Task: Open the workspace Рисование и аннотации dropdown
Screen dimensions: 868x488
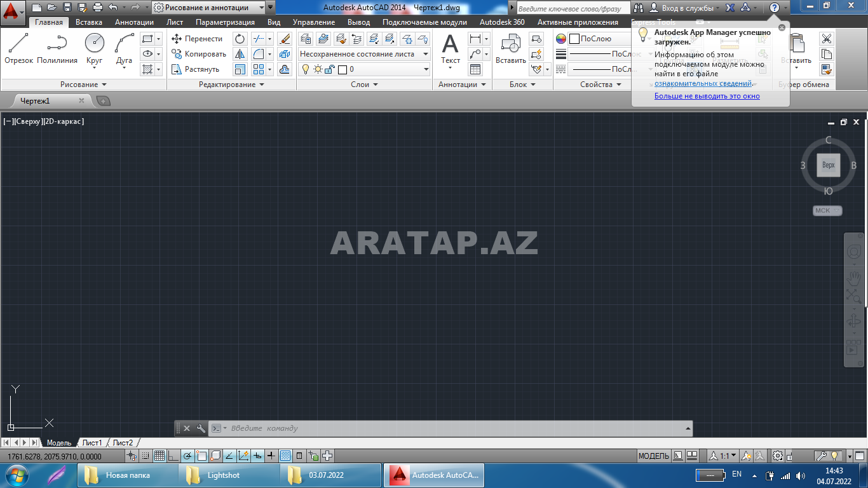Action: [209, 8]
